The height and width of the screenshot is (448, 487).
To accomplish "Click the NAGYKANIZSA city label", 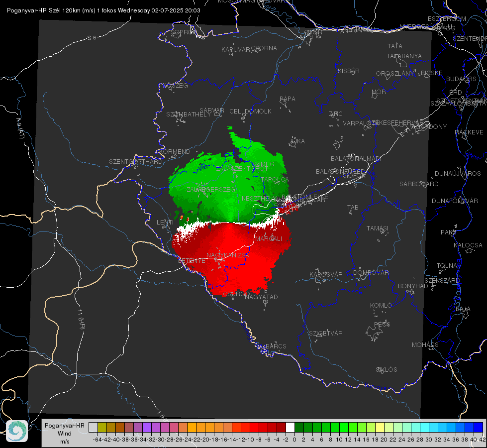I will tap(228, 255).
